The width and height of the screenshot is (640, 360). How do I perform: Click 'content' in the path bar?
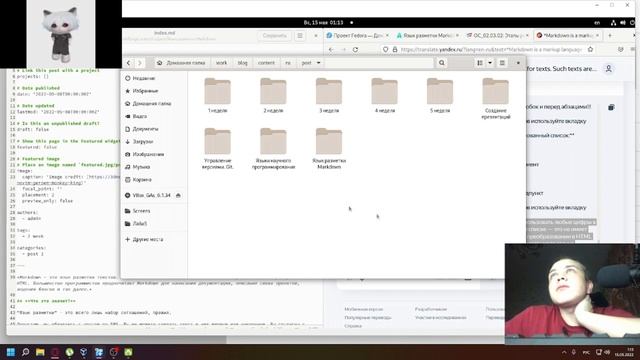click(x=266, y=63)
